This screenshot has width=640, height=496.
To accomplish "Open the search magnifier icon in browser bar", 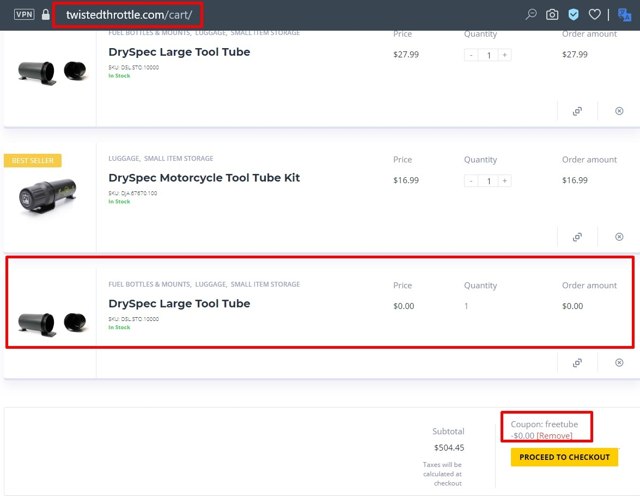I will (x=531, y=15).
